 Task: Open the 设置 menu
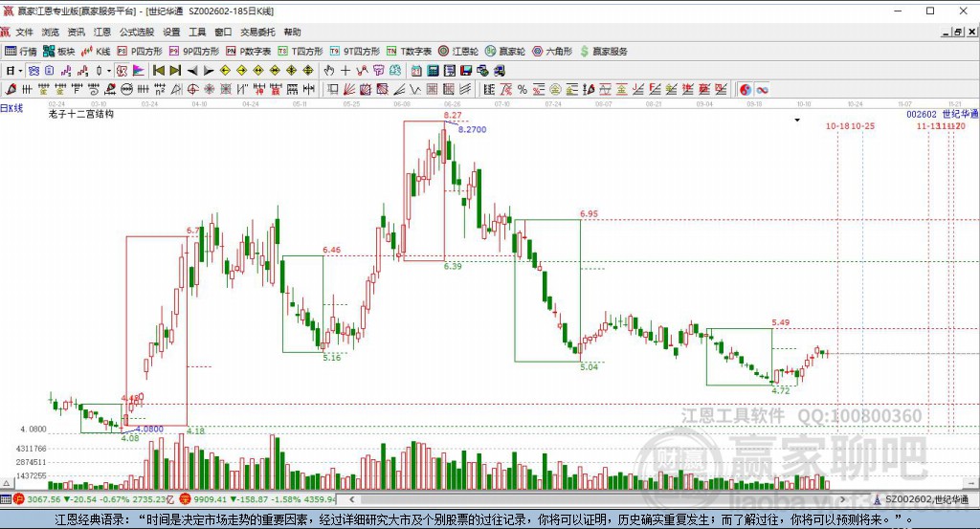pos(171,32)
